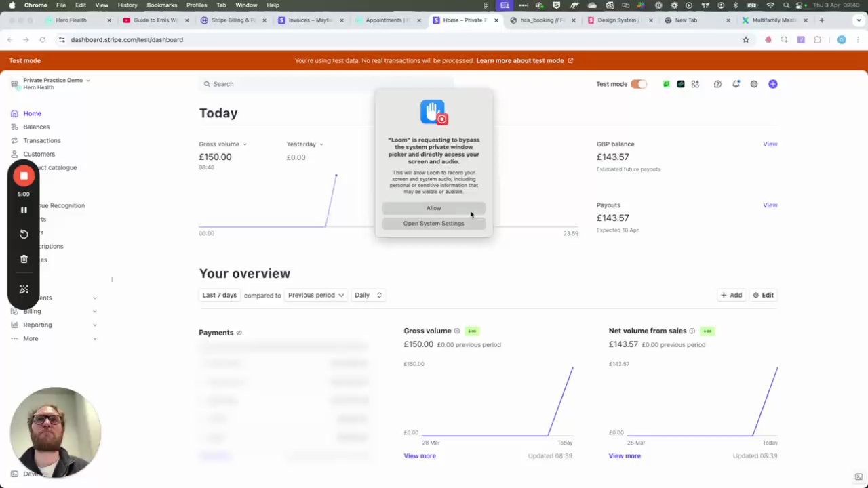Viewport: 868px width, 488px height.
Task: Open the Home sidebar item
Action: [x=32, y=113]
